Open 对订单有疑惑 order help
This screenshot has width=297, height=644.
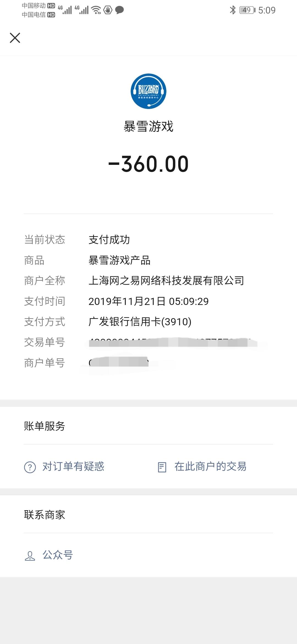point(73,466)
